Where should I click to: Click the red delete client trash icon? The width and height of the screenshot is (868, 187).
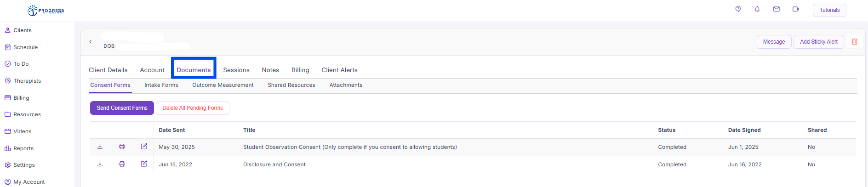pyautogui.click(x=855, y=42)
